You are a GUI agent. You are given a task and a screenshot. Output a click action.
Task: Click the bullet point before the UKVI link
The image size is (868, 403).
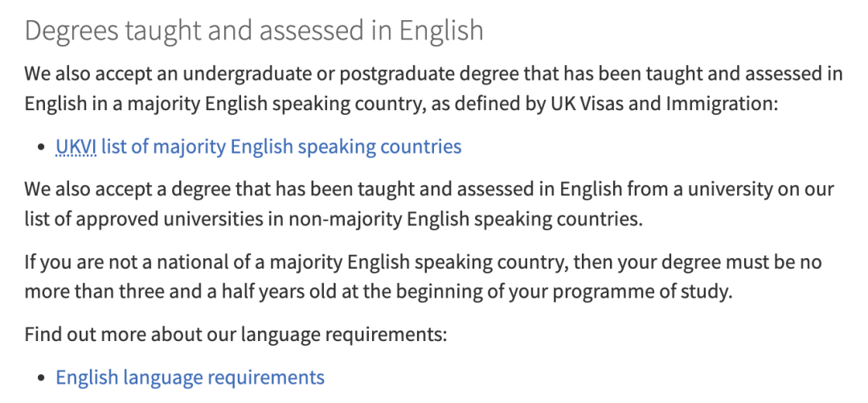point(41,147)
